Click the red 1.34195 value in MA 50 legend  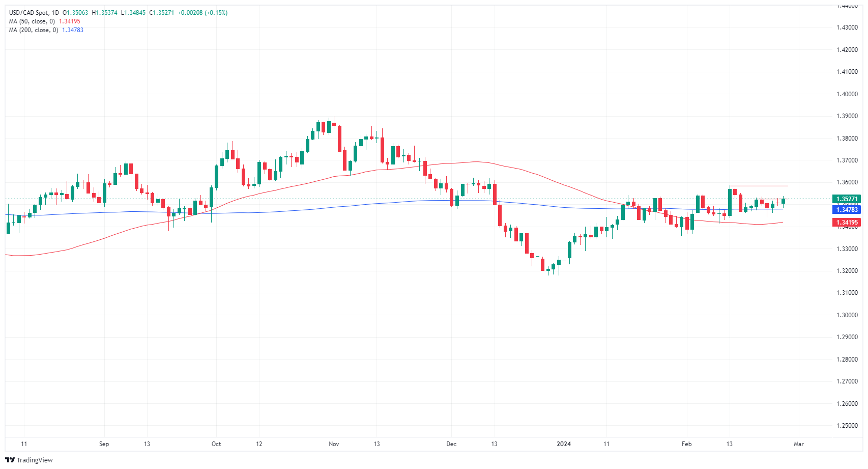click(x=70, y=21)
